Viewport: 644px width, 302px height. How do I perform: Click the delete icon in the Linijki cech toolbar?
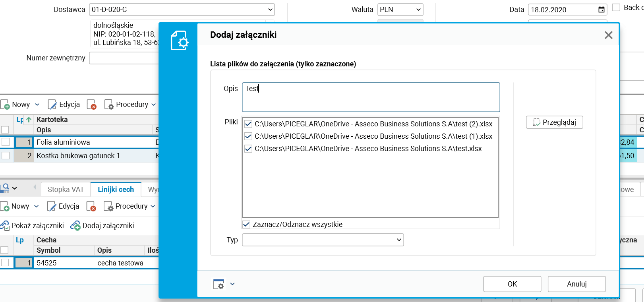91,206
